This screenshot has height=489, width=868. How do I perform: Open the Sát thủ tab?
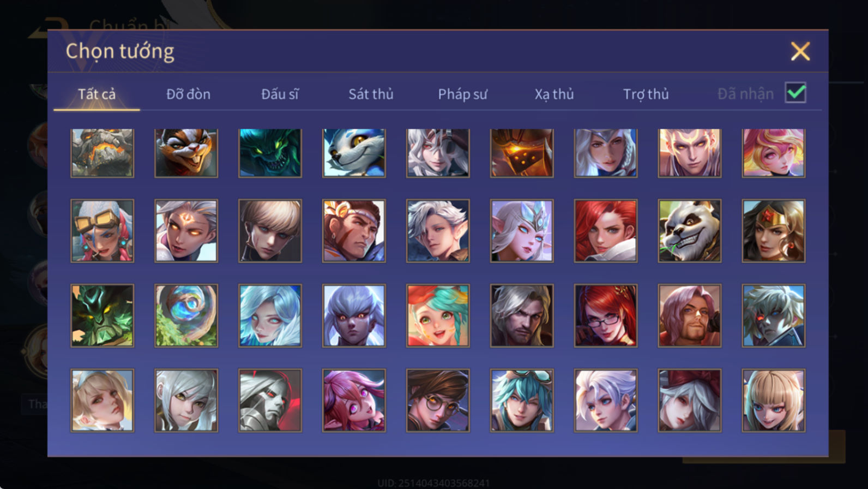371,94
